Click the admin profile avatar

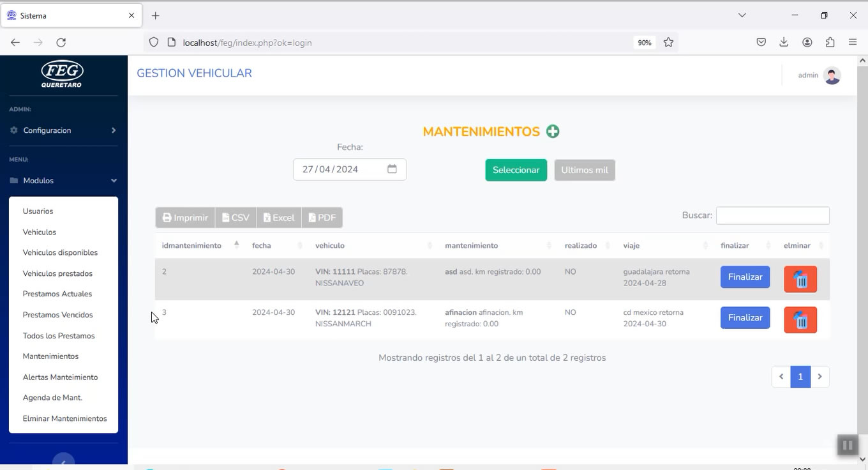[832, 75]
